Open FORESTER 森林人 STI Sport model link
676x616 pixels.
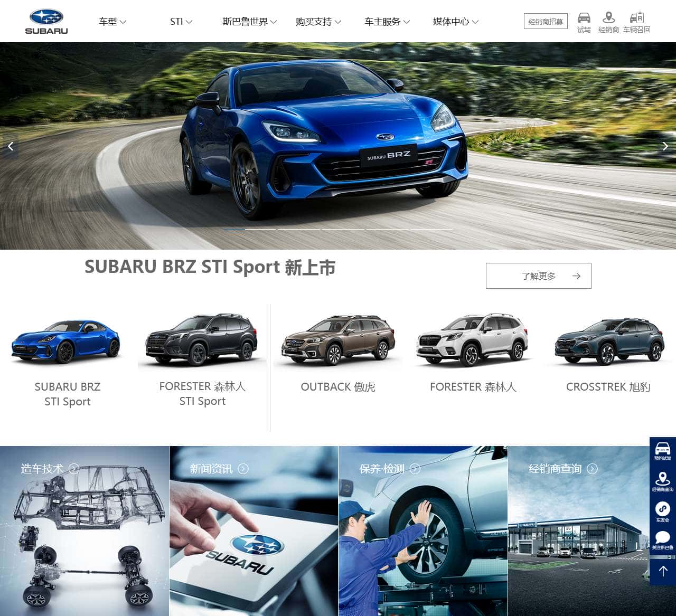click(202, 394)
